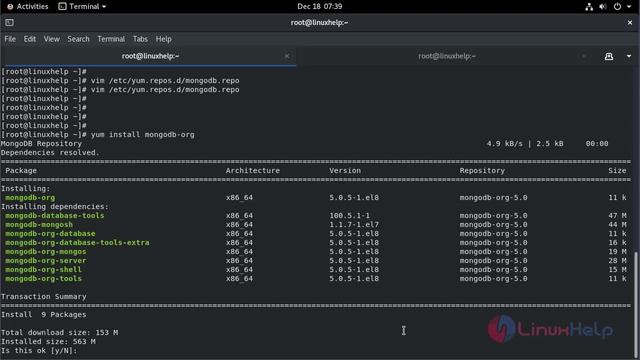Open the View menu
The image size is (640, 360).
[x=52, y=39]
